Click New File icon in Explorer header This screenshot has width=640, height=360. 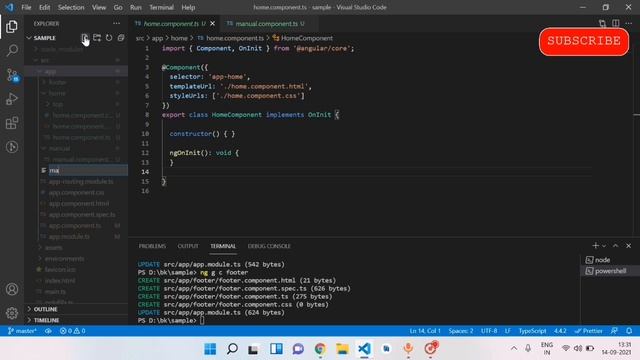click(x=84, y=38)
